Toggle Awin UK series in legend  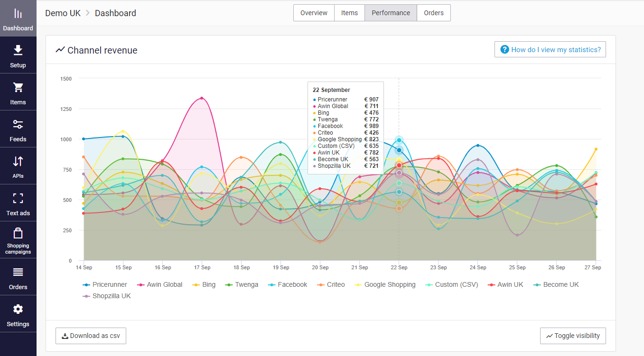pyautogui.click(x=506, y=284)
